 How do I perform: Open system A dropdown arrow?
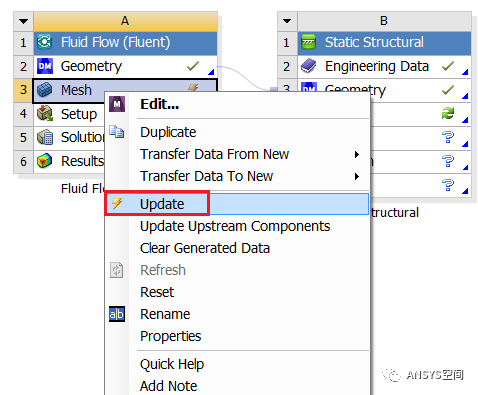tap(23, 21)
